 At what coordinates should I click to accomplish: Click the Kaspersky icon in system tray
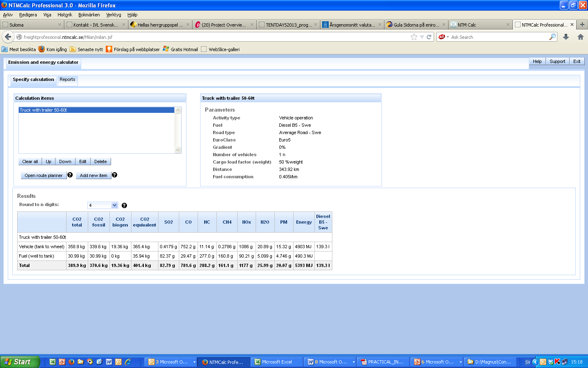[x=557, y=362]
